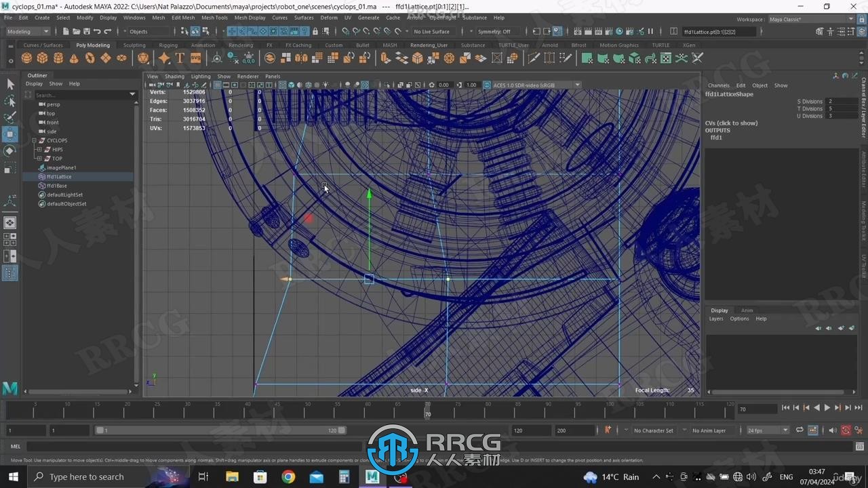
Task: Open the Symmetry Off dropdown
Action: pos(498,31)
